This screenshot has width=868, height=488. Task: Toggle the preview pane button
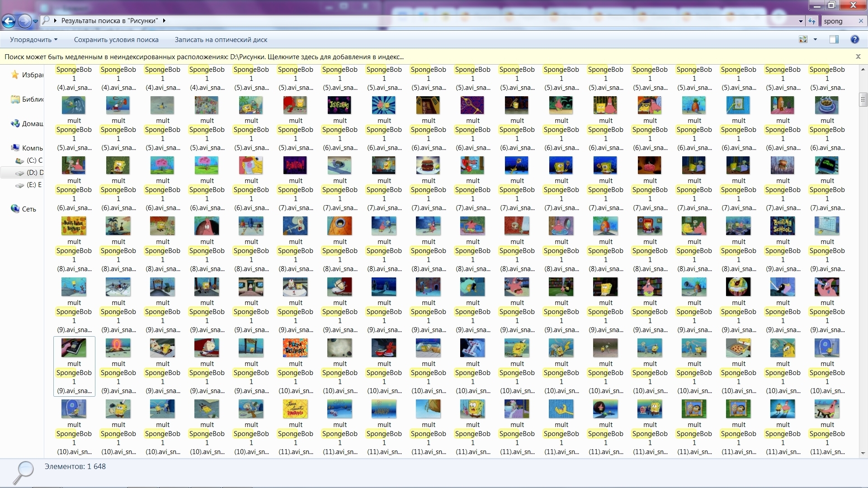pyautogui.click(x=834, y=40)
